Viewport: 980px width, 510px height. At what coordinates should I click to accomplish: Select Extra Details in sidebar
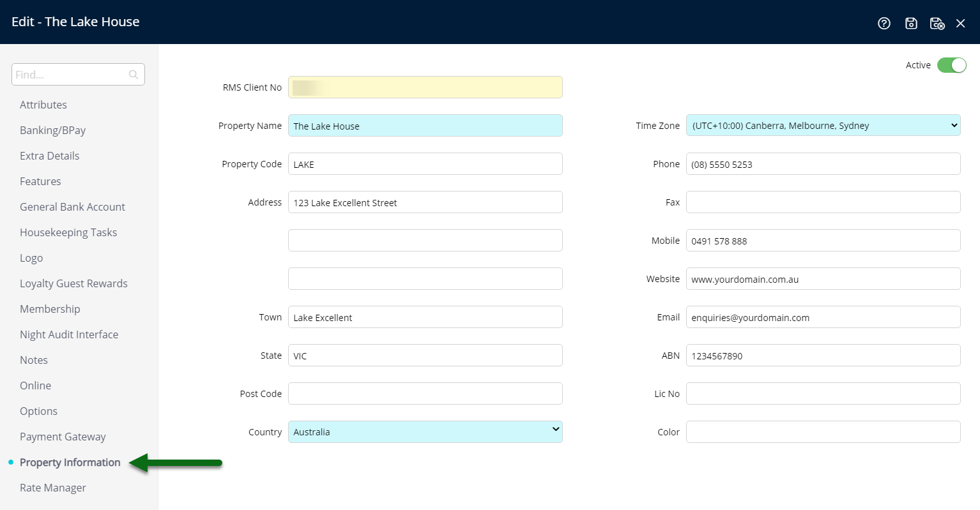click(x=50, y=156)
